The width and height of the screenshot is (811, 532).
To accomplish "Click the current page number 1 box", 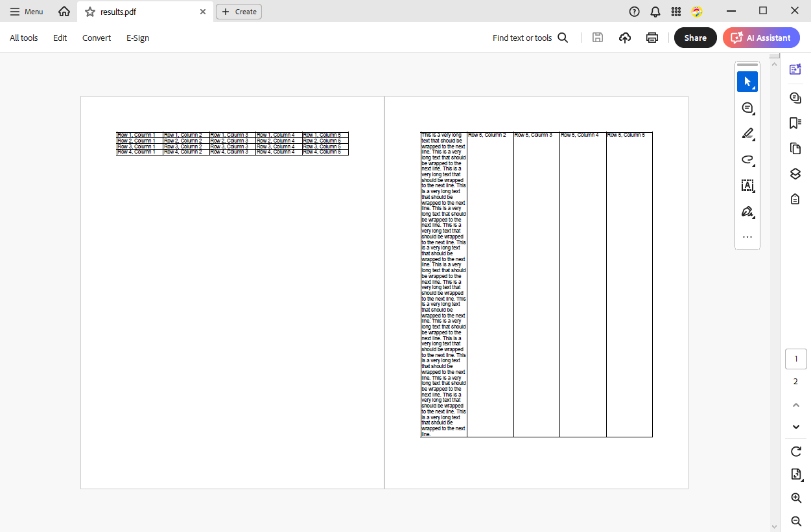I will 796,359.
